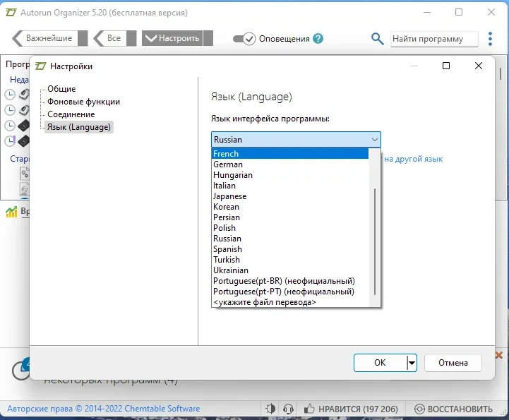Image resolution: width=509 pixels, height=420 pixels.
Task: Select Portuguese(pt-BR) unofficial translation
Action: [290, 281]
